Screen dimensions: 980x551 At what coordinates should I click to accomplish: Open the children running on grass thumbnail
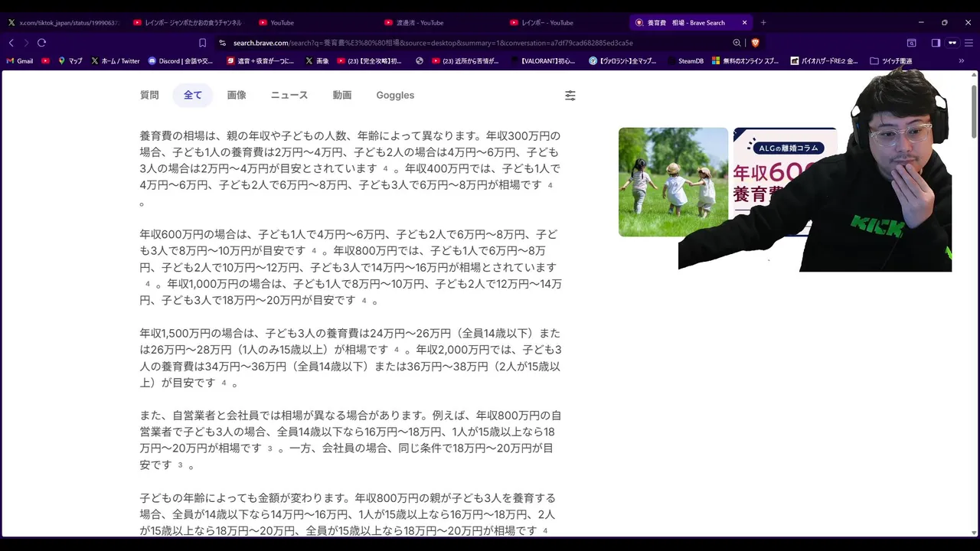(673, 182)
